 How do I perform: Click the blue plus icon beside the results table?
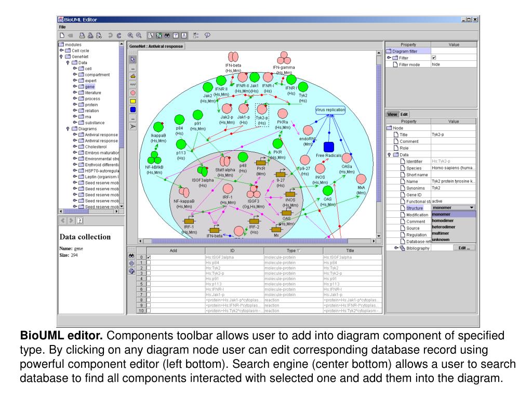click(x=131, y=263)
